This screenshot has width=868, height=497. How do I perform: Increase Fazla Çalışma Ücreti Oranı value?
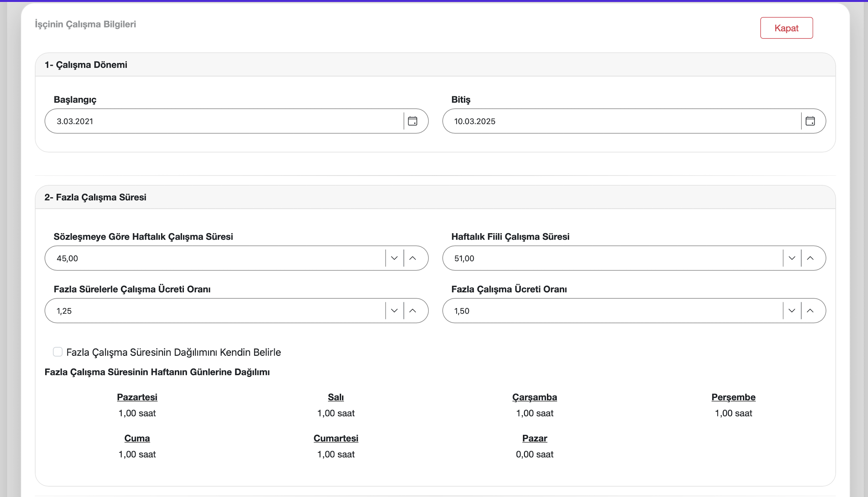[x=810, y=311]
